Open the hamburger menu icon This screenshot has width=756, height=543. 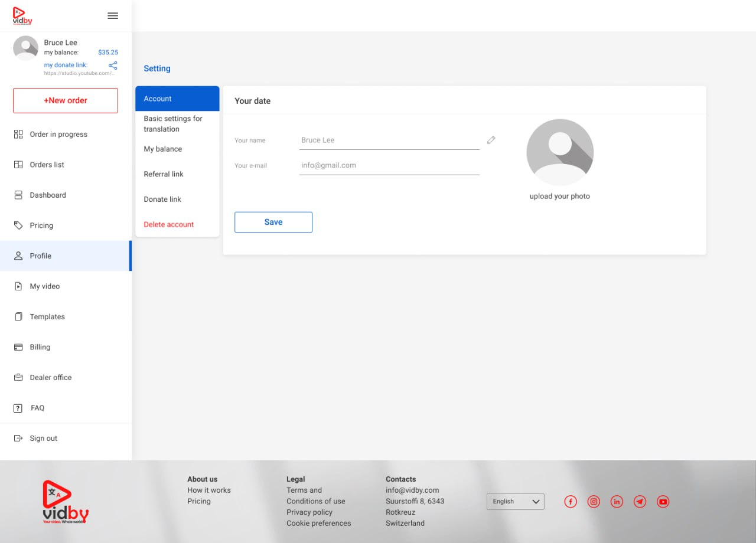click(x=113, y=16)
